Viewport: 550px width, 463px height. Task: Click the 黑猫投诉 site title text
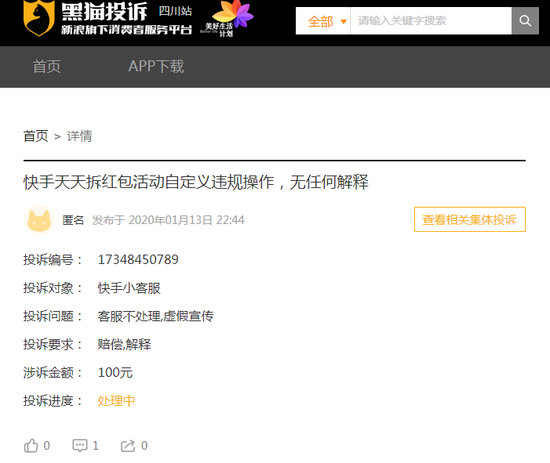105,12
